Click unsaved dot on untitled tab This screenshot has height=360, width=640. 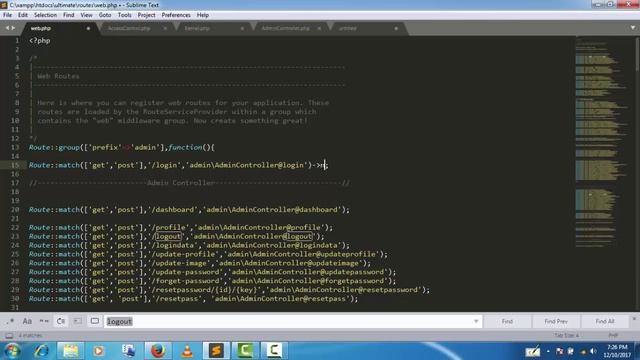396,29
